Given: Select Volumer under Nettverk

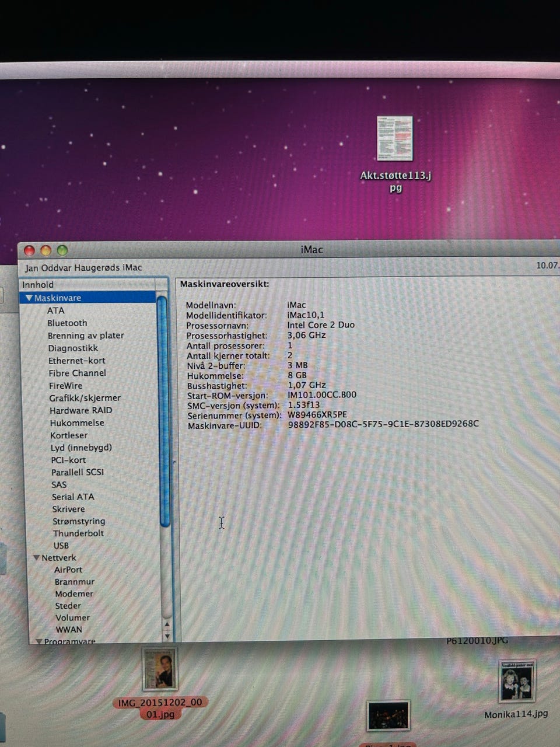Looking at the screenshot, I should [x=73, y=617].
